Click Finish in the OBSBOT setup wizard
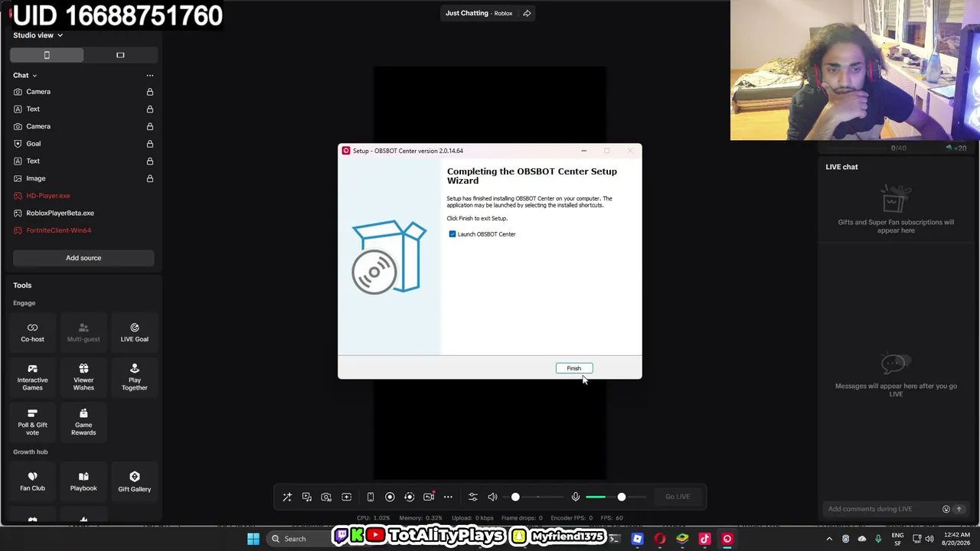The image size is (980, 551). tap(573, 368)
